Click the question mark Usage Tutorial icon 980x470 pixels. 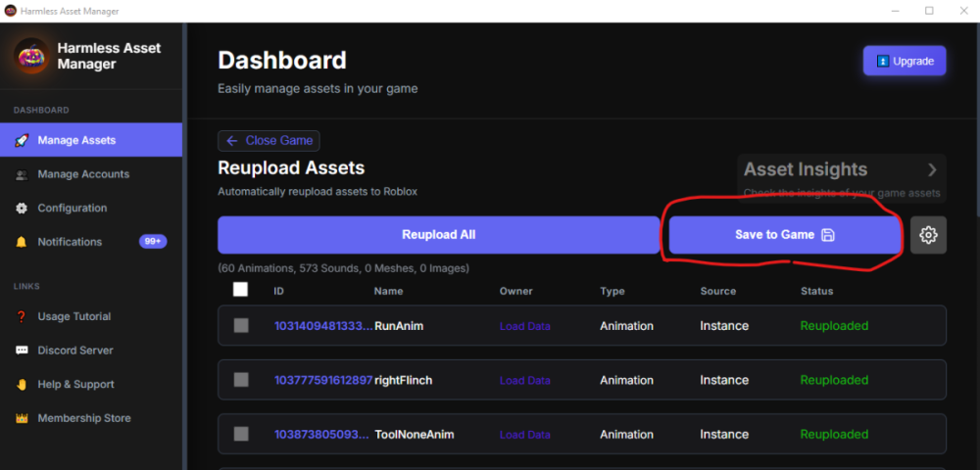[x=22, y=316]
